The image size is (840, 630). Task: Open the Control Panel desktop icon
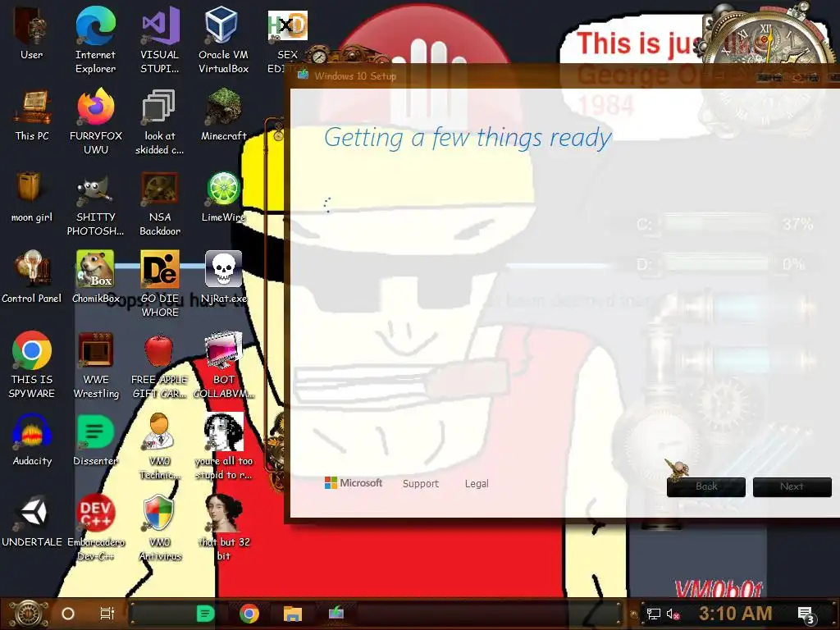(x=32, y=277)
